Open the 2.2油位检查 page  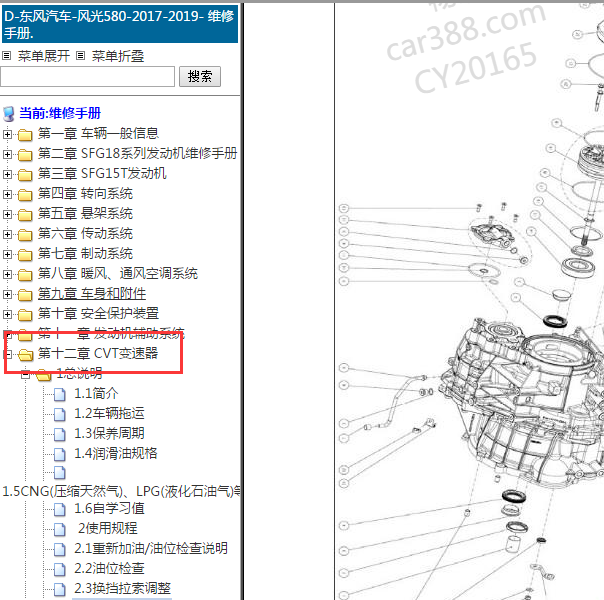coord(109,569)
